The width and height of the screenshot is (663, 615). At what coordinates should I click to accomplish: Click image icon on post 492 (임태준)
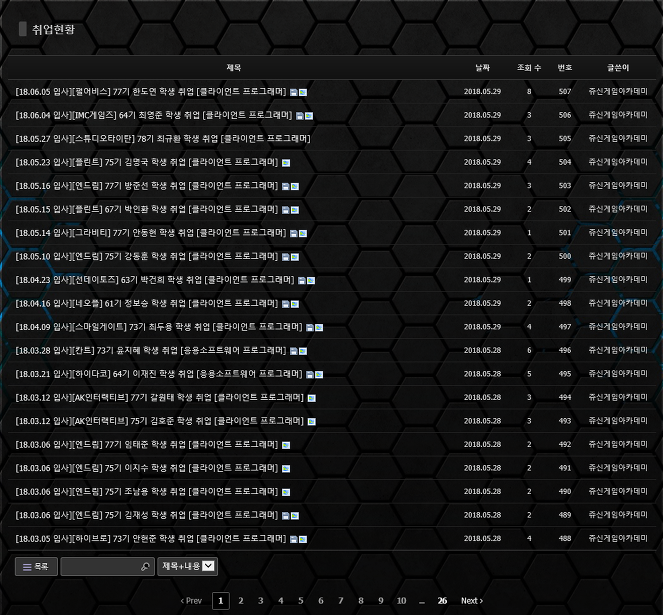(286, 445)
